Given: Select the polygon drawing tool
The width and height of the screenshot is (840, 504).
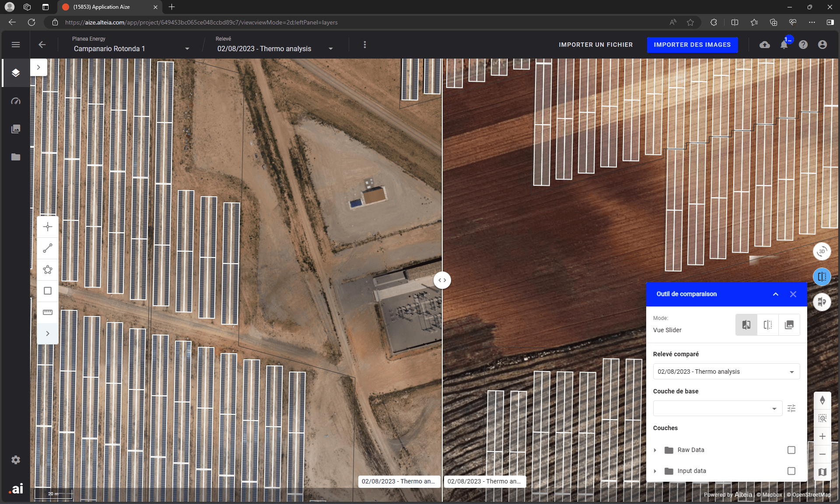Looking at the screenshot, I should click(48, 270).
